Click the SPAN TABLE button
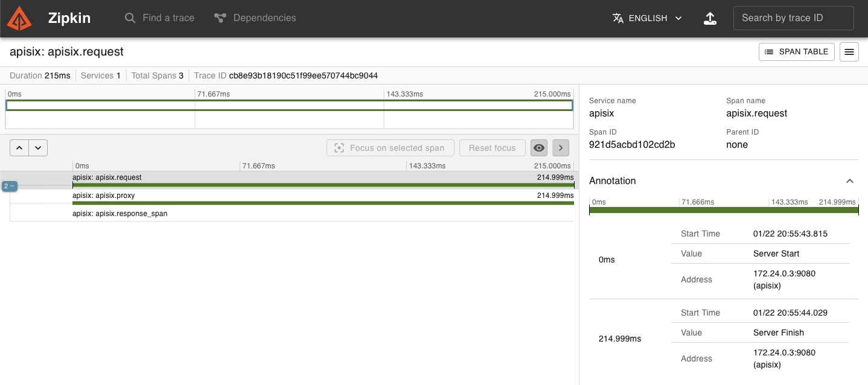 [x=797, y=52]
